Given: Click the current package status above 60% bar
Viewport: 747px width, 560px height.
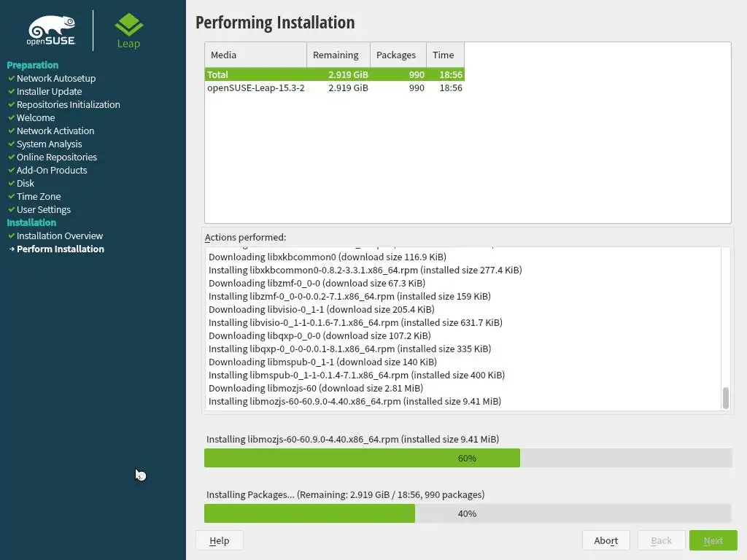Looking at the screenshot, I should 352,439.
